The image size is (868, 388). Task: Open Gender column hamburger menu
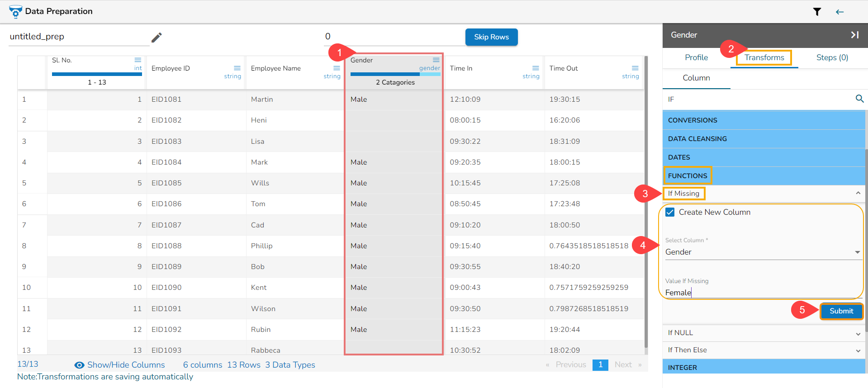pos(436,60)
